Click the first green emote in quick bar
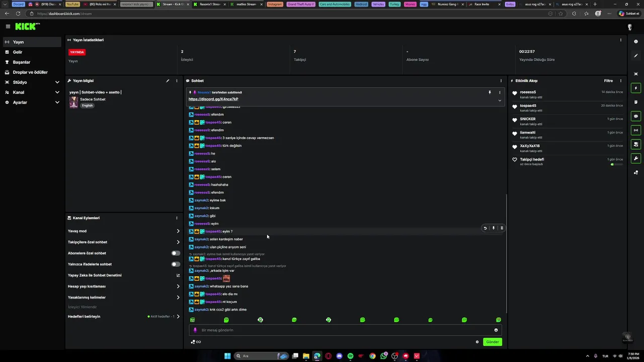The width and height of the screenshot is (644, 362). coord(192,320)
